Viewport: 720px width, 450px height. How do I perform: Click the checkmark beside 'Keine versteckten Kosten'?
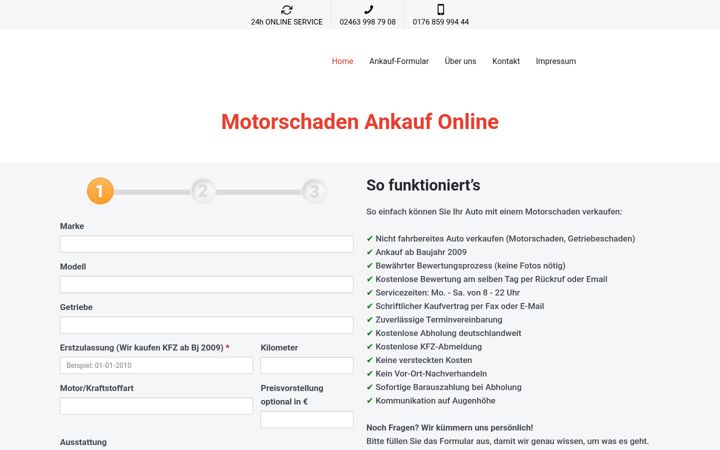[x=370, y=360]
